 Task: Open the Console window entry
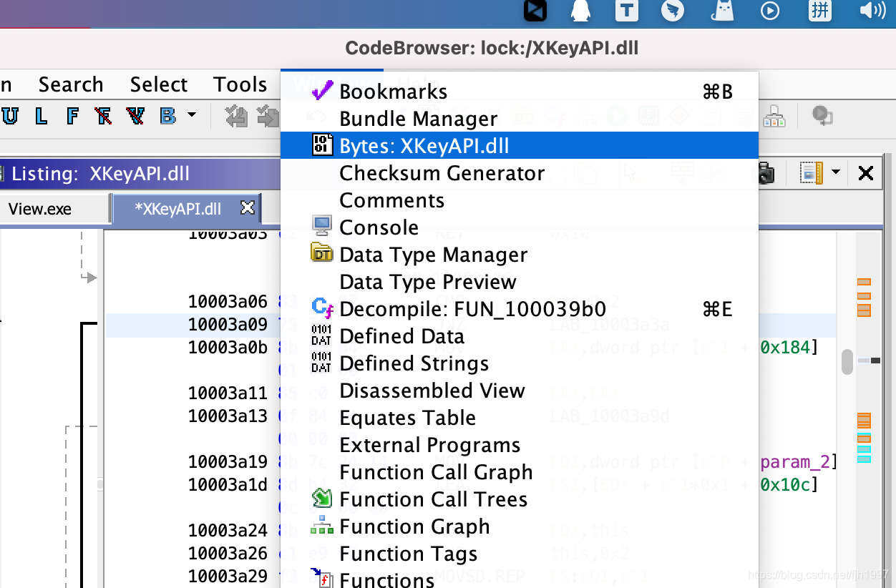(519, 227)
